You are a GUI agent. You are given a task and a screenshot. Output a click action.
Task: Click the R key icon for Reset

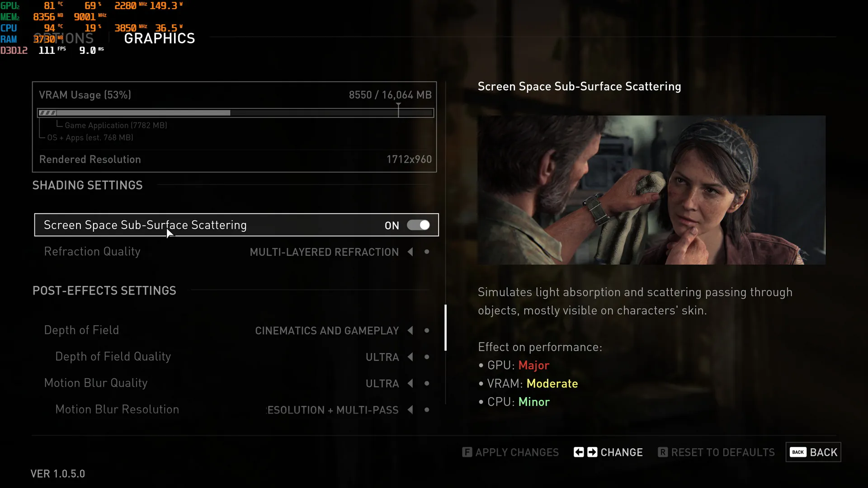[x=663, y=452]
